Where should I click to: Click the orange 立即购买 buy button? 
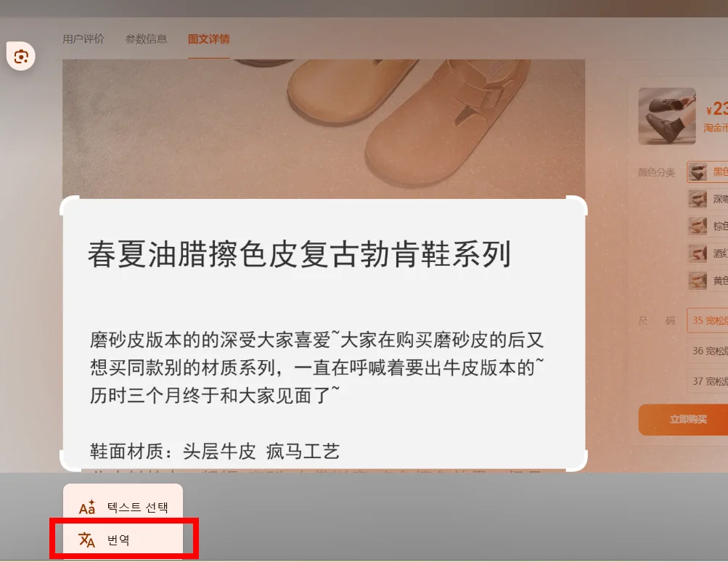tap(684, 420)
